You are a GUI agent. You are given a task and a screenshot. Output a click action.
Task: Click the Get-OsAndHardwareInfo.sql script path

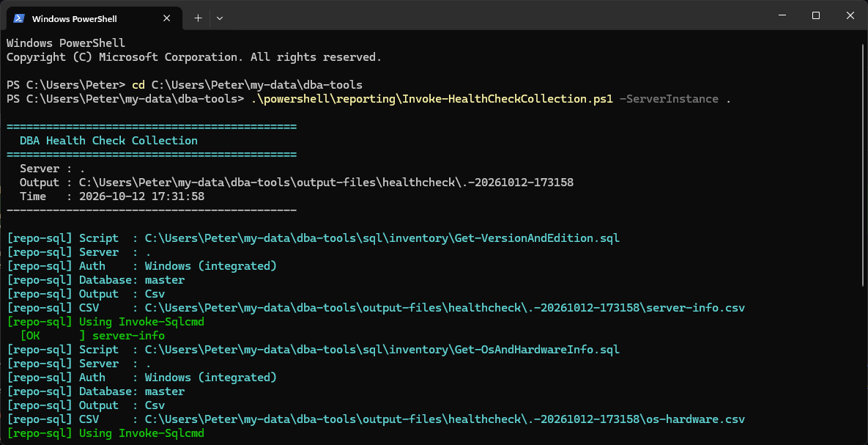(x=382, y=350)
